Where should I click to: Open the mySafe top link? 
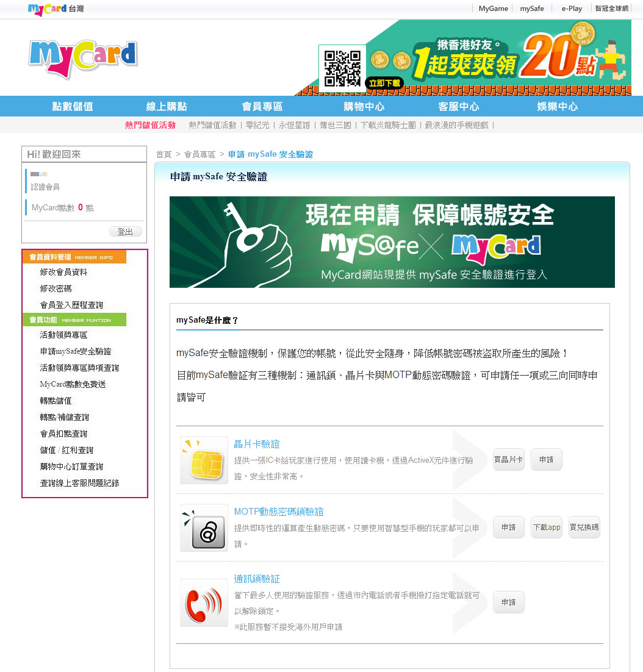pyautogui.click(x=531, y=9)
